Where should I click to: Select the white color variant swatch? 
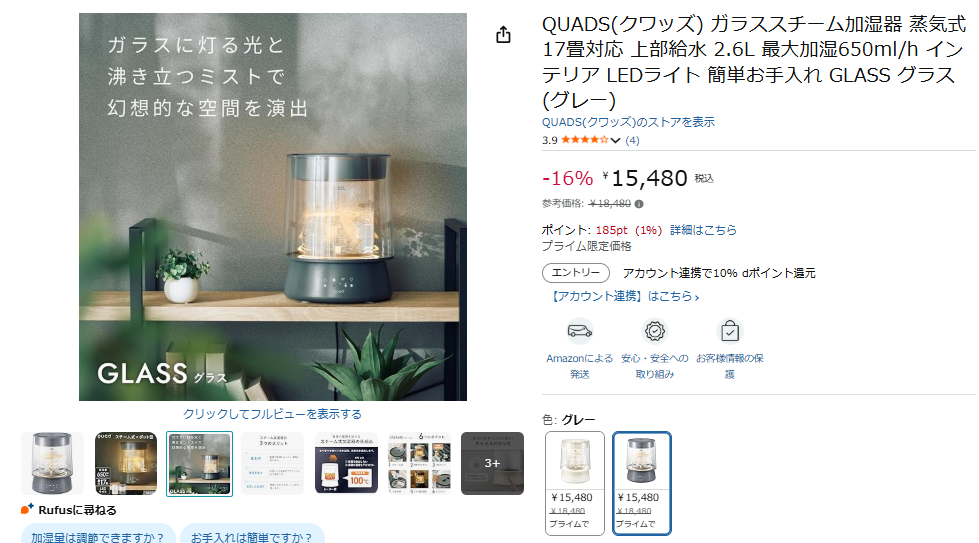pos(575,483)
